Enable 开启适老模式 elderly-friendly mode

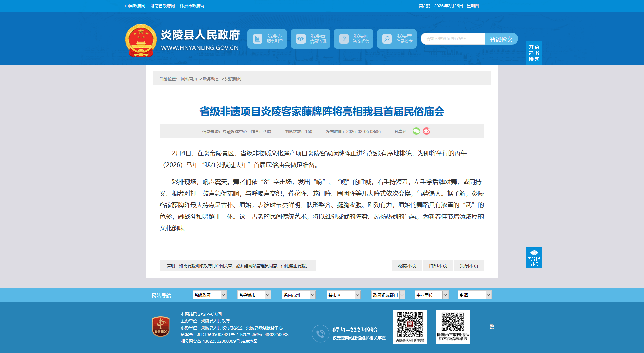534,53
